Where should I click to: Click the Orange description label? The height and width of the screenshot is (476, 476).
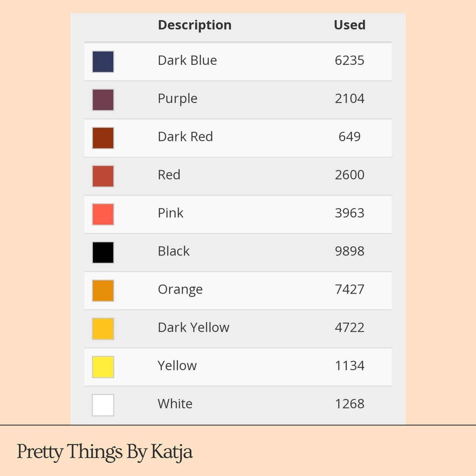coord(180,290)
